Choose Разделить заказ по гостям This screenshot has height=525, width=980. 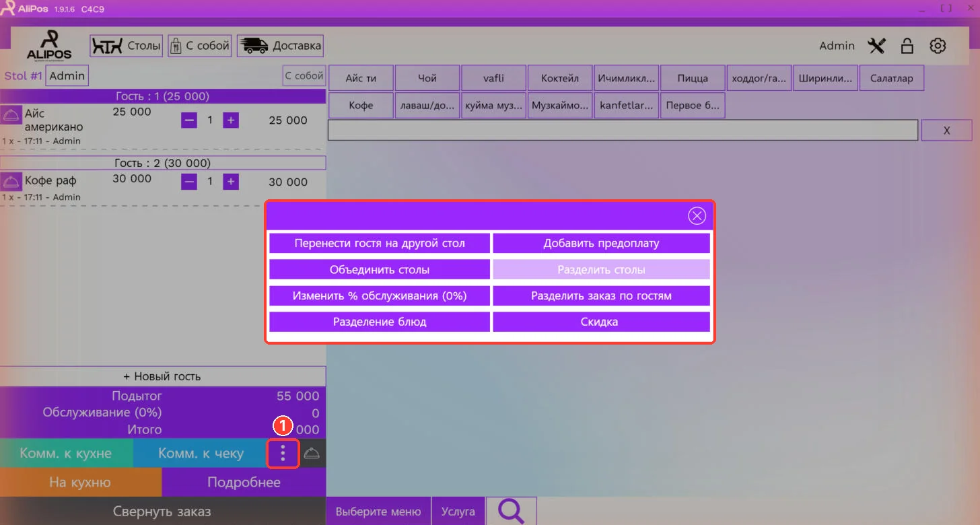pos(601,295)
